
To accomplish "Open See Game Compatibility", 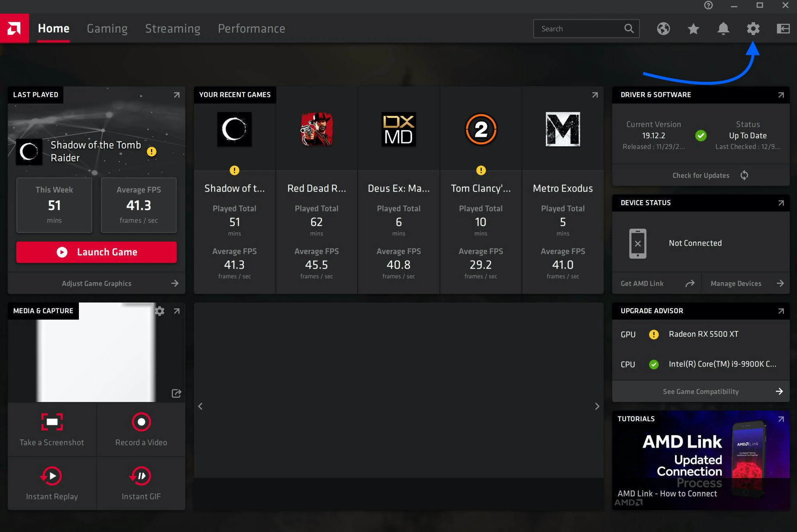I will point(701,391).
